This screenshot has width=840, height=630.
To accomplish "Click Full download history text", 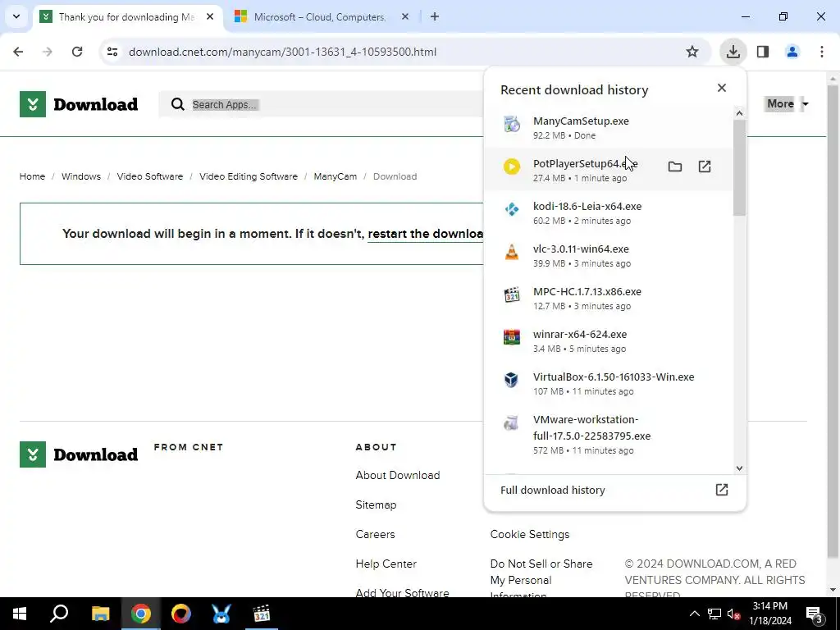I will tap(553, 490).
